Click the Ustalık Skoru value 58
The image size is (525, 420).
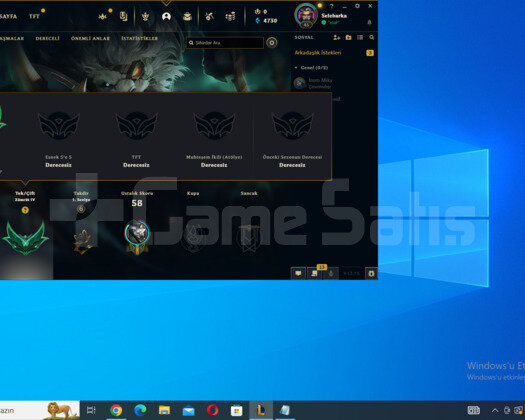point(137,203)
